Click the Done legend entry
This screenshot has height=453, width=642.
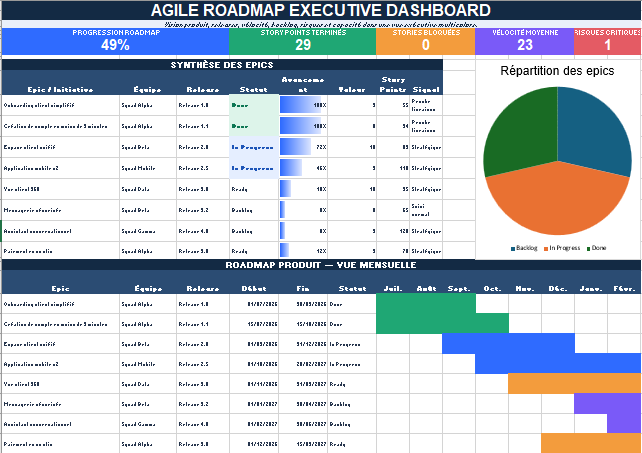(597, 248)
